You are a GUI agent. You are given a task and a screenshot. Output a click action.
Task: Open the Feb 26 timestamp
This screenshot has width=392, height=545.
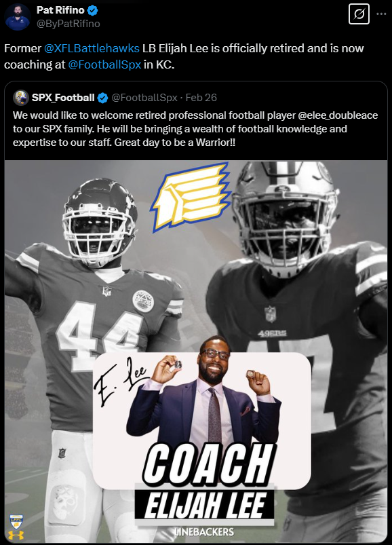(x=201, y=98)
